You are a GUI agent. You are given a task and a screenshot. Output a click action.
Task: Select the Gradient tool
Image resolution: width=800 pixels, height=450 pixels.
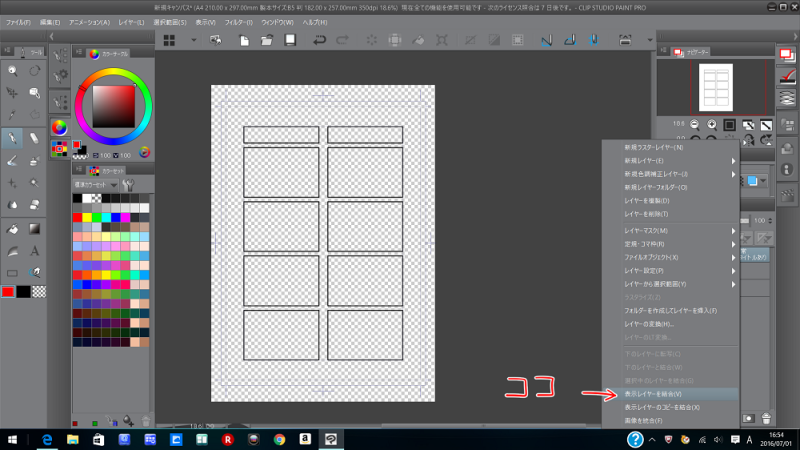point(34,229)
